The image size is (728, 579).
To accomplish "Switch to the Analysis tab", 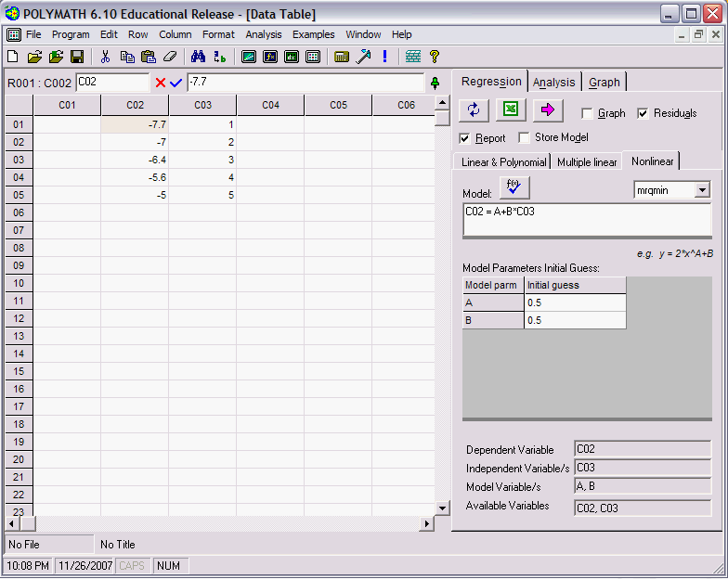I will pyautogui.click(x=554, y=82).
